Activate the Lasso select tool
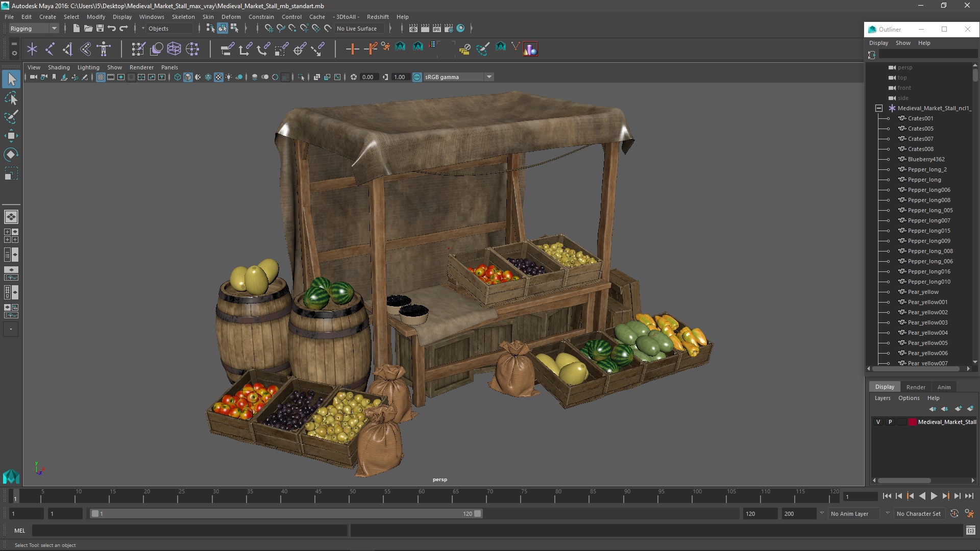 point(11,98)
